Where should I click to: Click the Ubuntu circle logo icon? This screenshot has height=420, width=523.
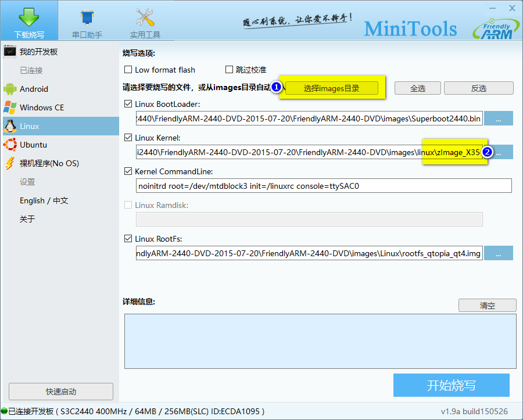click(x=10, y=145)
